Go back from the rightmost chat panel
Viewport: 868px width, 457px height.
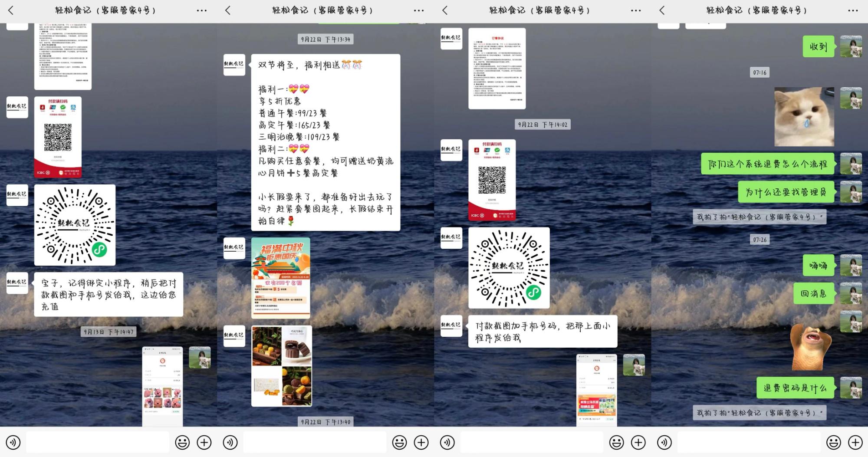(x=662, y=10)
